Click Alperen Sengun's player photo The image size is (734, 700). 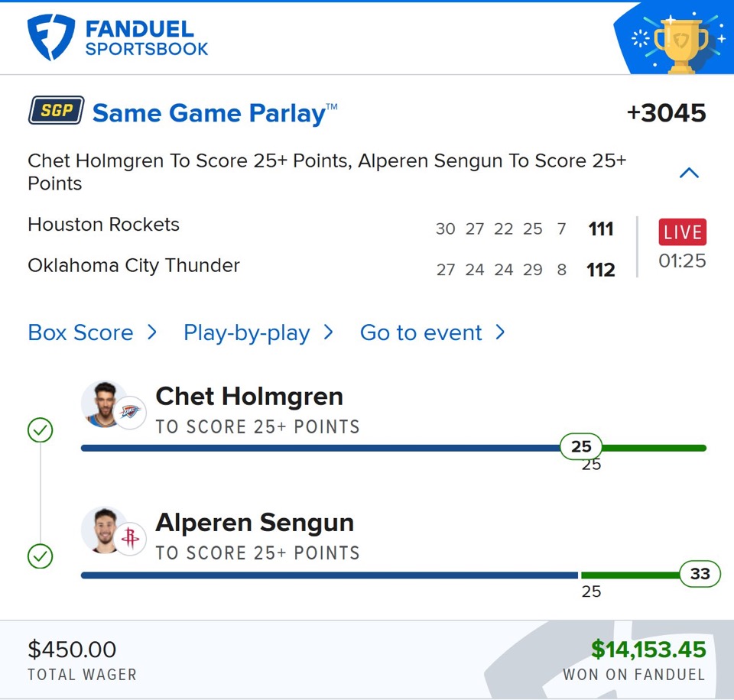pyautogui.click(x=104, y=529)
